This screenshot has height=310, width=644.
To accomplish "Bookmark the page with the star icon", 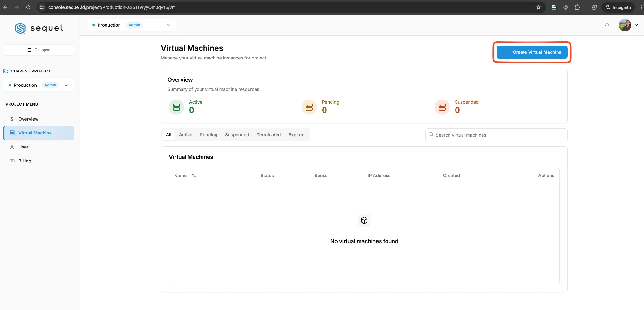I will [538, 7].
